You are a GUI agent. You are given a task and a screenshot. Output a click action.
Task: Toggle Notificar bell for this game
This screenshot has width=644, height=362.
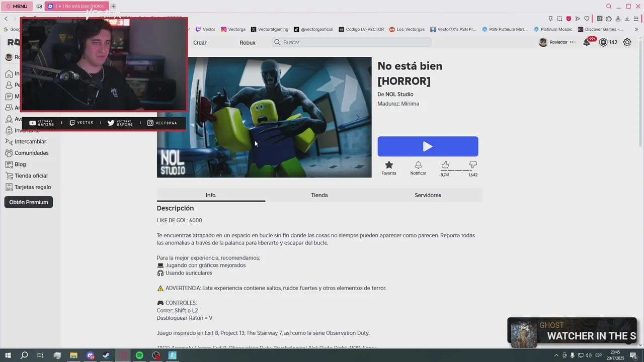[418, 168]
